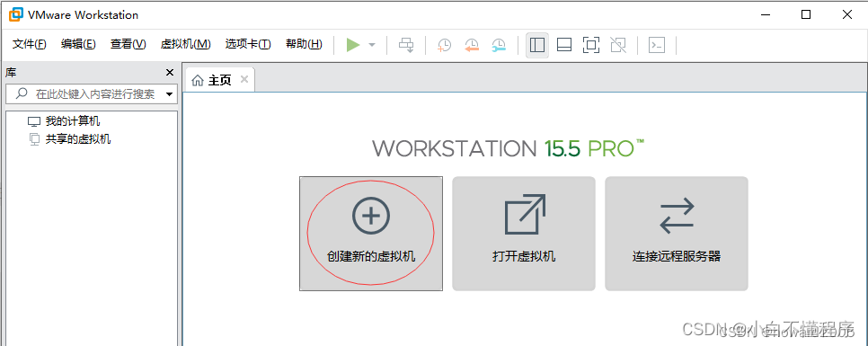Open the snapshot manager toolbar icon
The image size is (868, 346).
click(499, 46)
